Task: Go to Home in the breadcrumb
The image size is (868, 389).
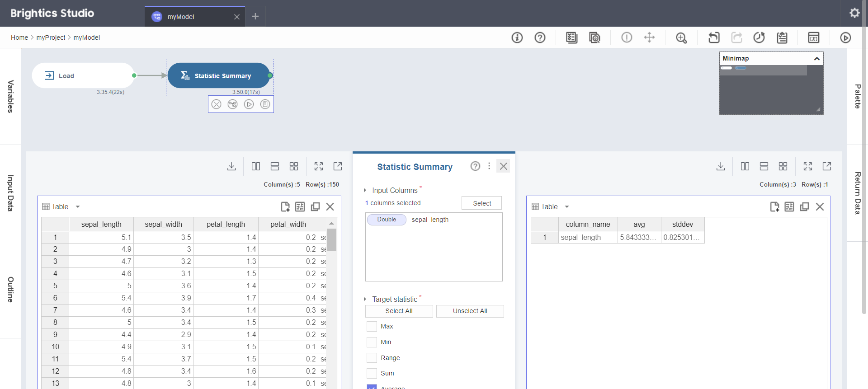Action: pyautogui.click(x=19, y=37)
